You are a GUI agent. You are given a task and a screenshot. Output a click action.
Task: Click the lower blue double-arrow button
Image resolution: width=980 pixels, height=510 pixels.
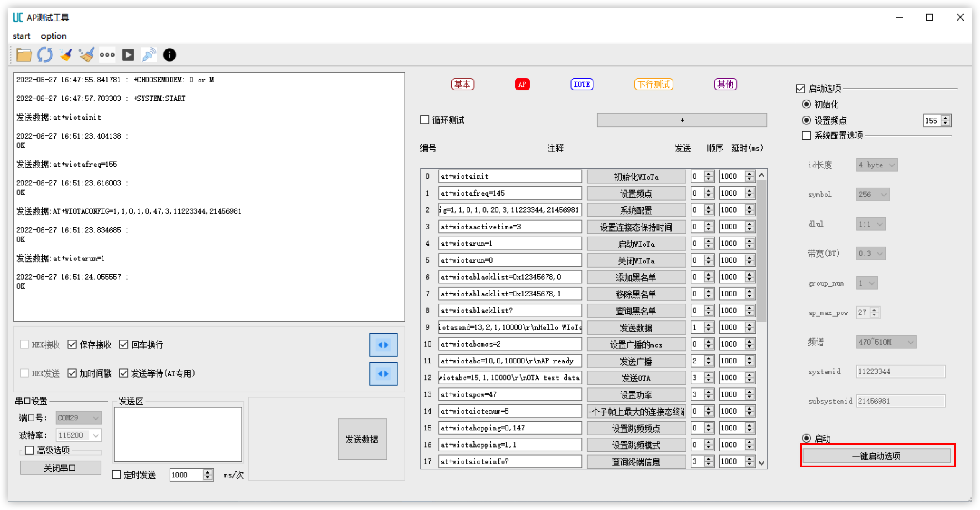click(x=383, y=373)
